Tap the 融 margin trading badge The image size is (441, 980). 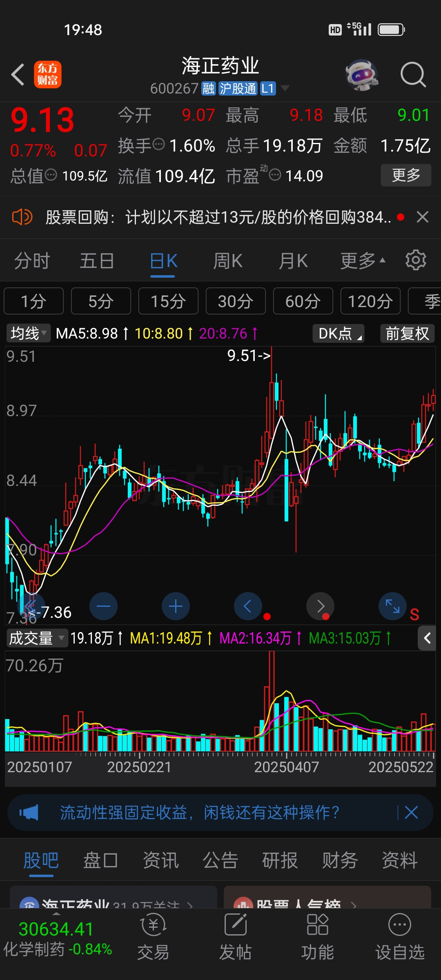tap(208, 88)
